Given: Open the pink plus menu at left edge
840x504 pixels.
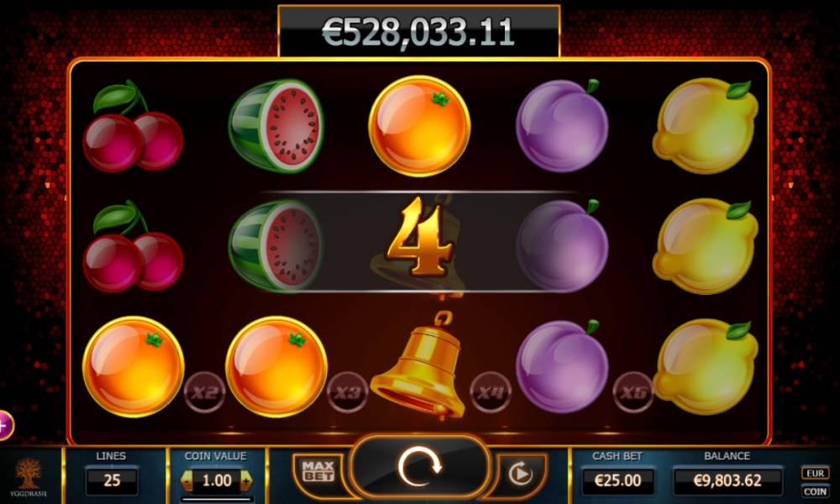Looking at the screenshot, I should click(5, 426).
